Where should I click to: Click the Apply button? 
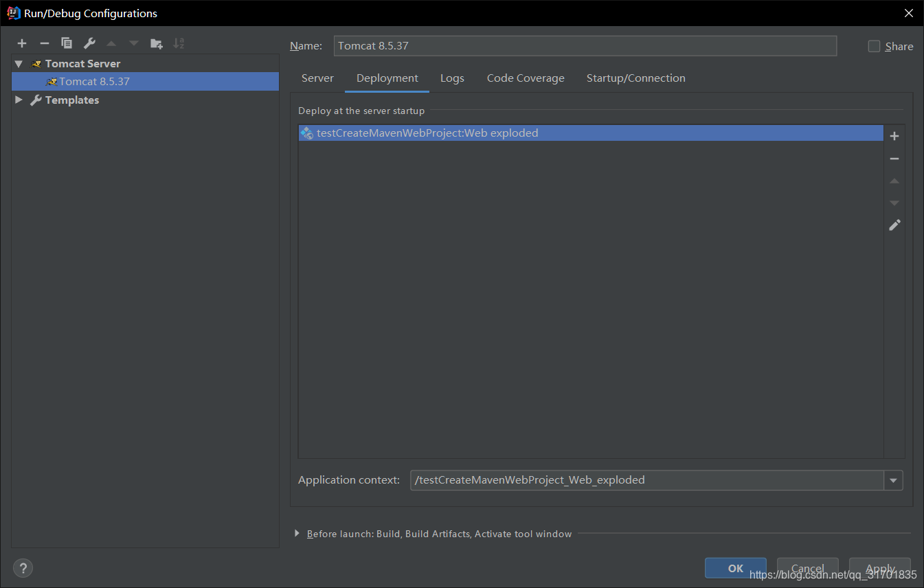[x=880, y=568]
